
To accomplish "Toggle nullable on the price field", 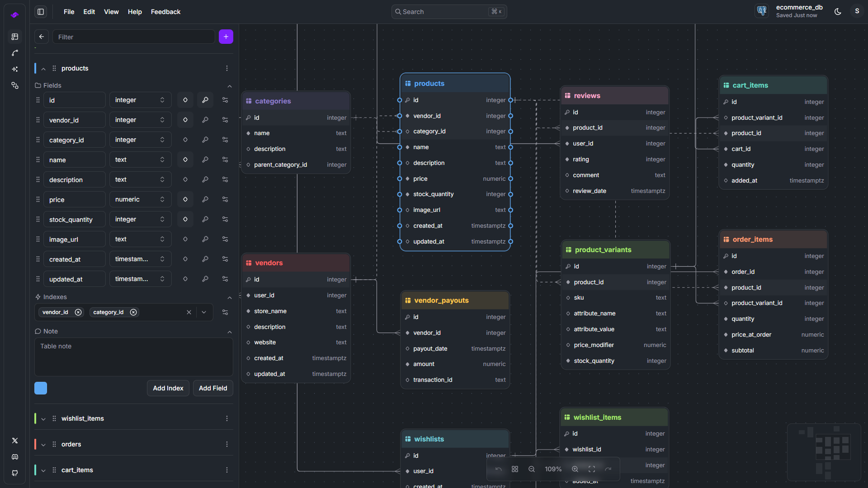I will [185, 199].
